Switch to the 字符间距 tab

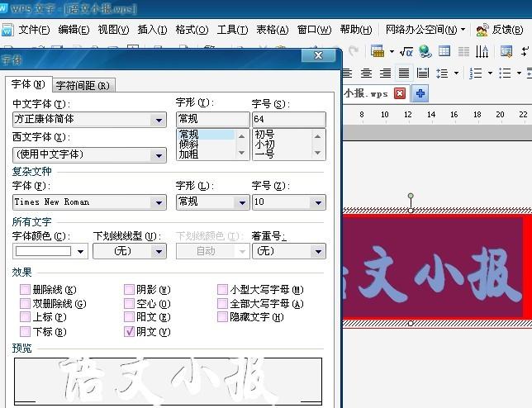83,85
